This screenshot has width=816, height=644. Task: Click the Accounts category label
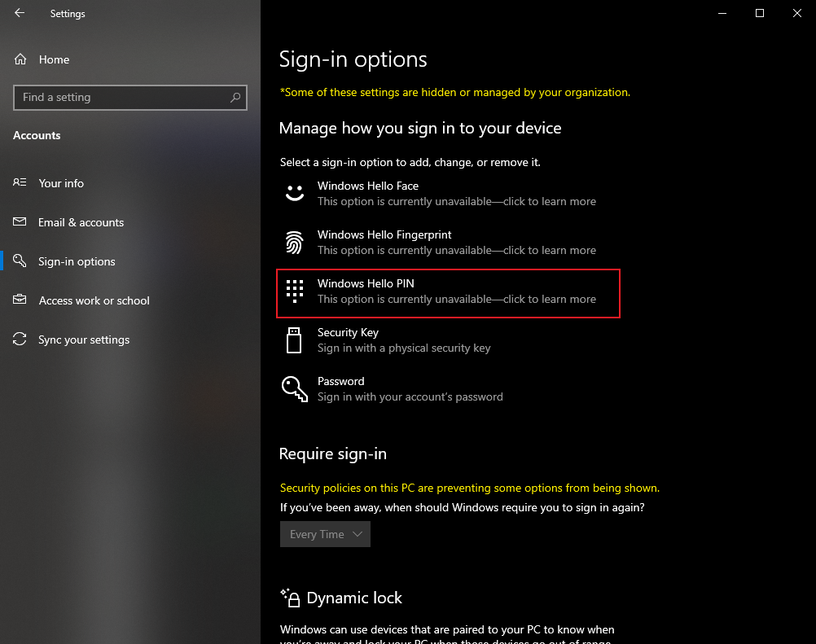click(37, 135)
